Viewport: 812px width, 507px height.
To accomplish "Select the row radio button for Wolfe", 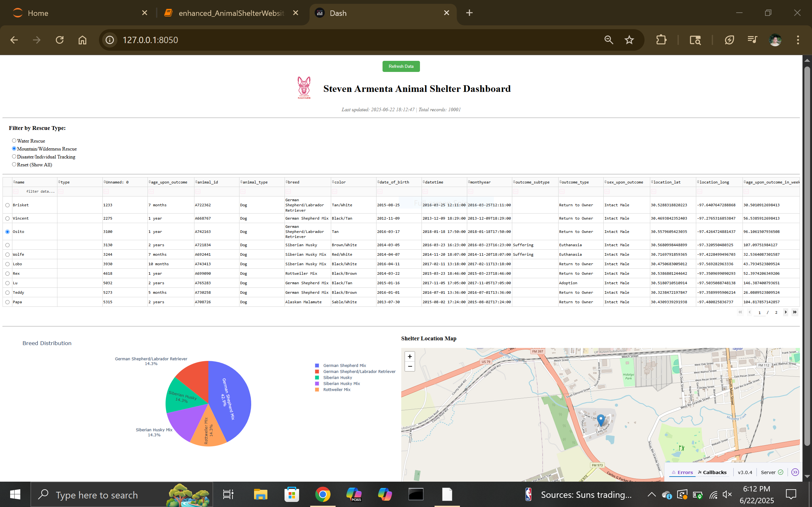I will pos(7,254).
